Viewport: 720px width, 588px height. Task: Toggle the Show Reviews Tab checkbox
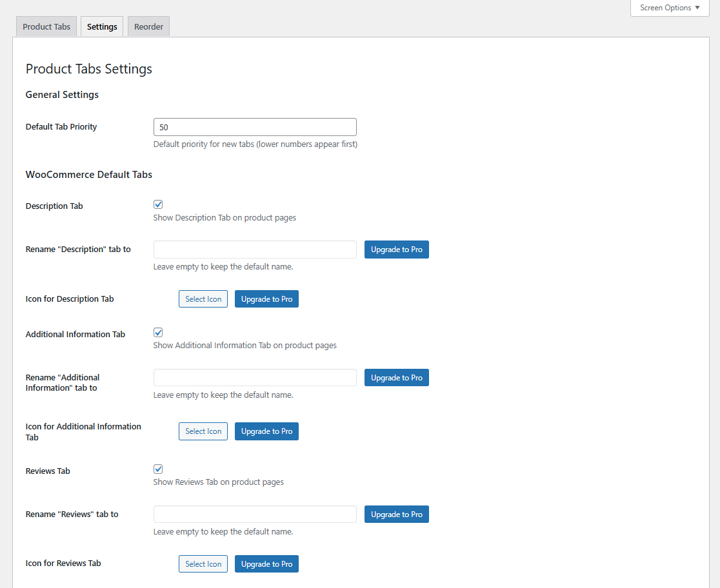coord(158,469)
